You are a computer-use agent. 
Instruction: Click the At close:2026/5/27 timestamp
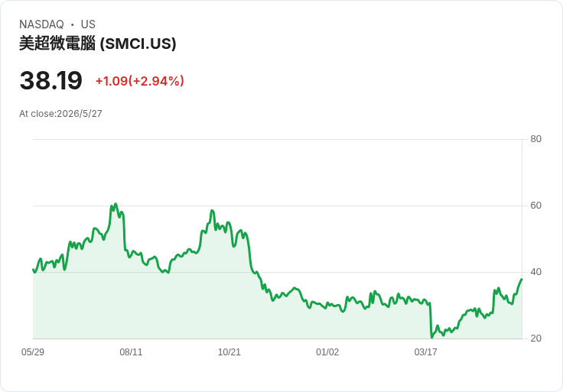60,114
